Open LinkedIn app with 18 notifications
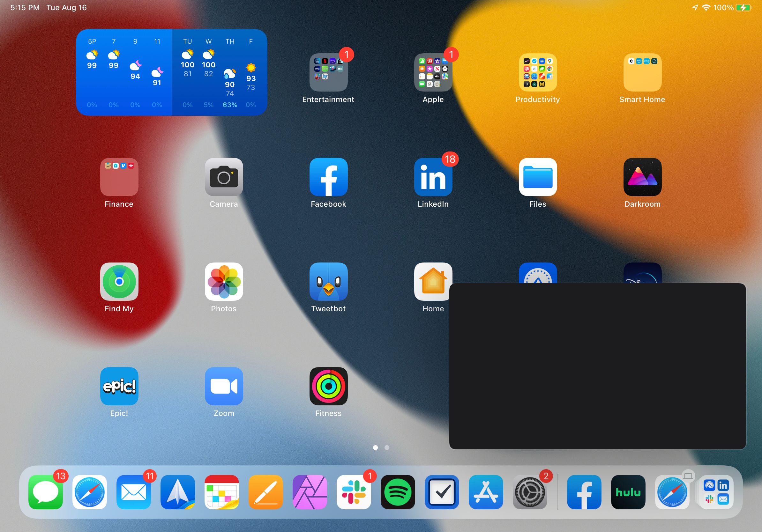Image resolution: width=762 pixels, height=532 pixels. tap(433, 177)
